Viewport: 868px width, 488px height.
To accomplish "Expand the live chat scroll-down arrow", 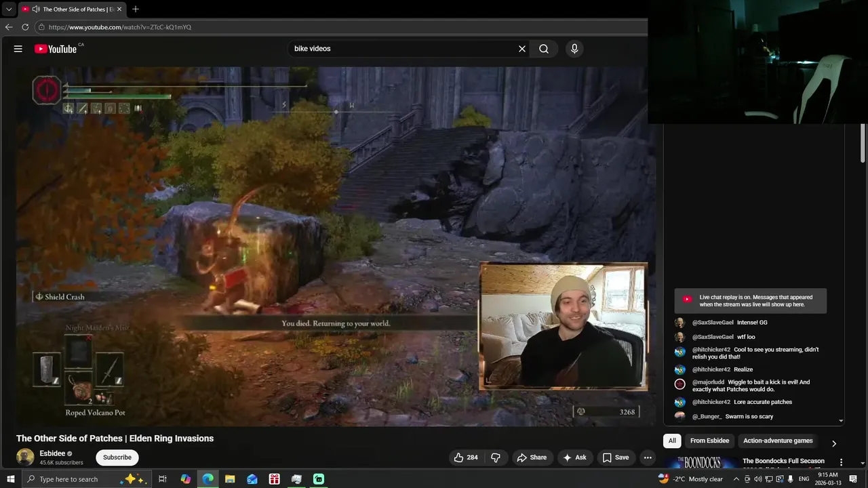I will tap(841, 421).
